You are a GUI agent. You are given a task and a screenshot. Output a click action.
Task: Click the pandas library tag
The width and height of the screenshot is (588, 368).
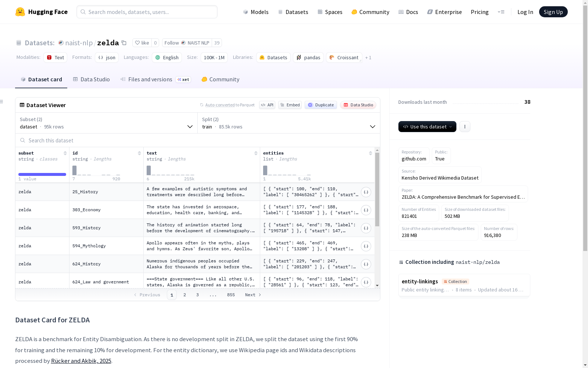tap(308, 57)
